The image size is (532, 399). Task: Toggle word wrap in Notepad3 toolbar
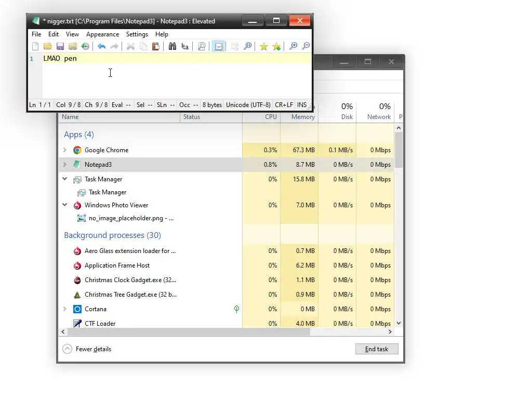pos(219,46)
